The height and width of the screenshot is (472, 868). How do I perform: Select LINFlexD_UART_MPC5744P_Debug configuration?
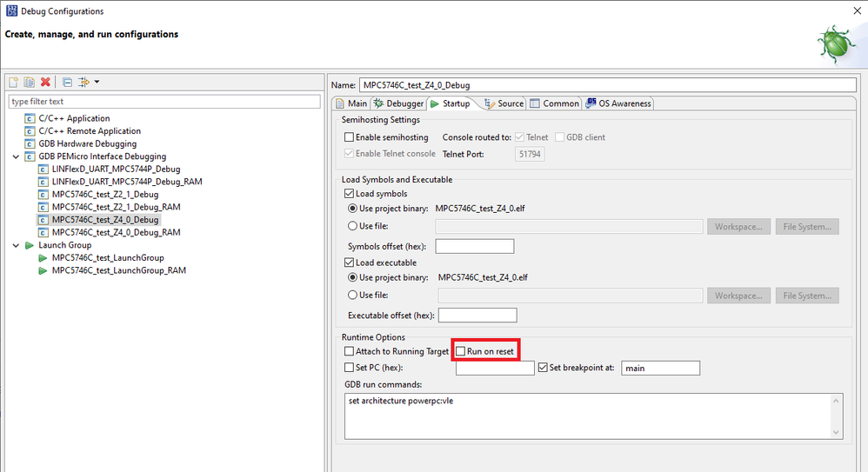coord(116,170)
